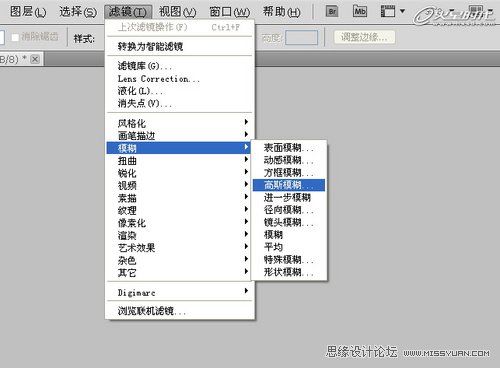The width and height of the screenshot is (500, 368).
Task: Click the screen mode film-strip icon
Action: click(388, 12)
